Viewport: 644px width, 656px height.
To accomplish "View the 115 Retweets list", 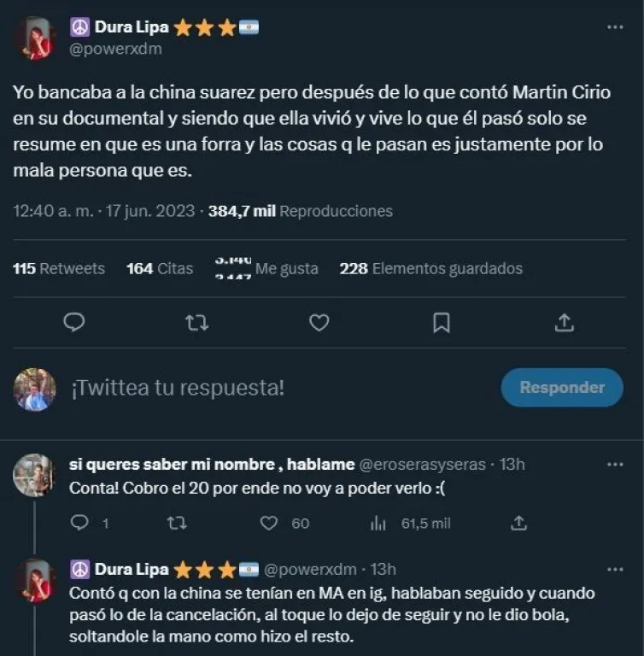I will click(59, 268).
